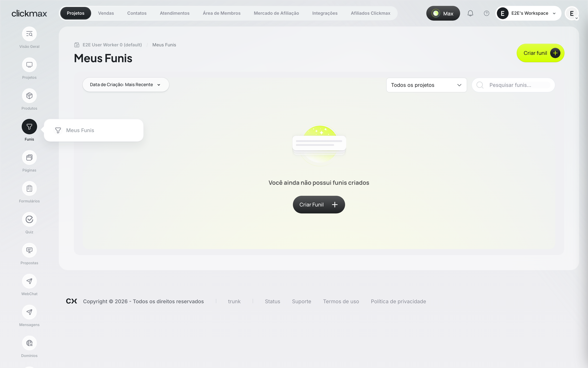Open the Suporte footer link
The image size is (588, 368).
pyautogui.click(x=302, y=301)
